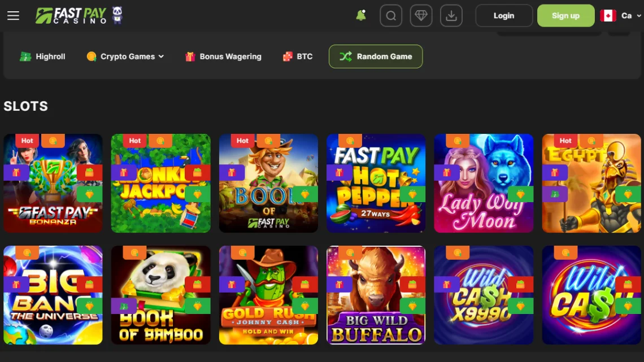Image resolution: width=644 pixels, height=362 pixels.
Task: Click green diamond badge on Lady Wolf Moon
Action: coord(520,194)
